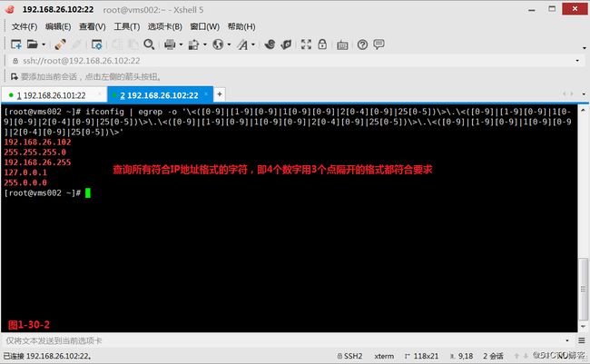The height and width of the screenshot is (364, 590).
Task: Click the xterm status bar entry
Action: coord(384,356)
